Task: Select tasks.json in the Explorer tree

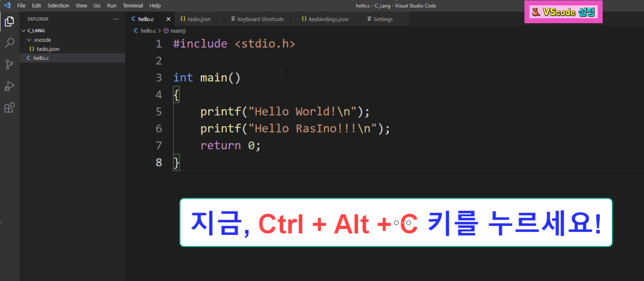Action: [72, 49]
